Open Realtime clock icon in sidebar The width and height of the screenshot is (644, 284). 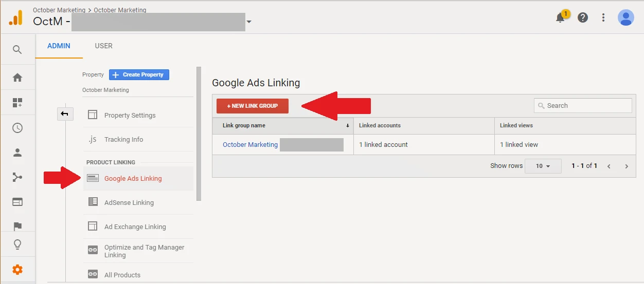[x=17, y=128]
